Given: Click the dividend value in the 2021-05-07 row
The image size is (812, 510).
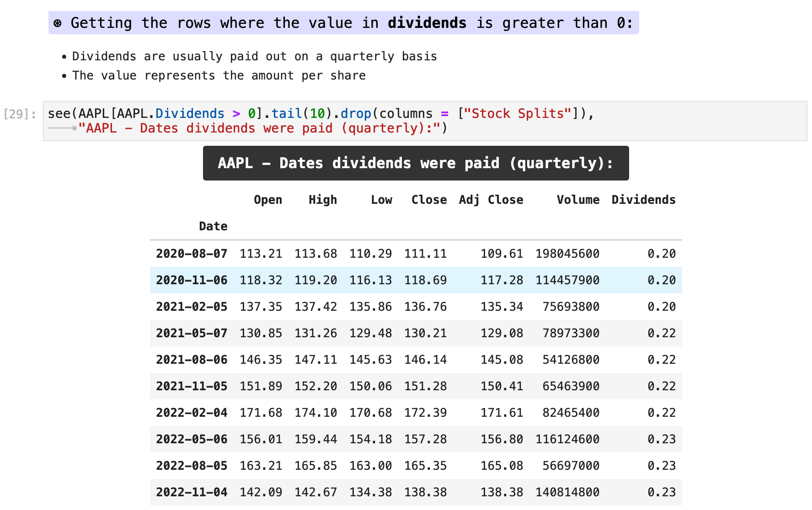Looking at the screenshot, I should [662, 333].
